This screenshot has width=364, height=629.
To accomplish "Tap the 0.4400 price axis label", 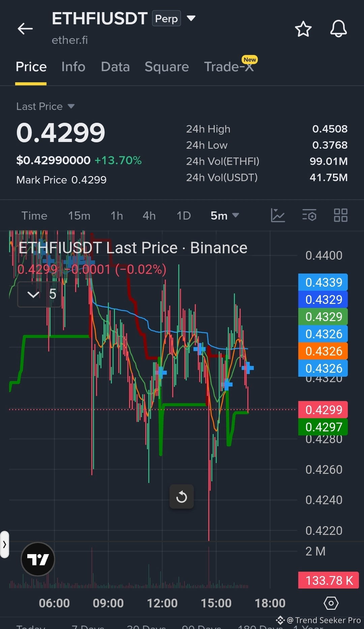I will click(324, 255).
